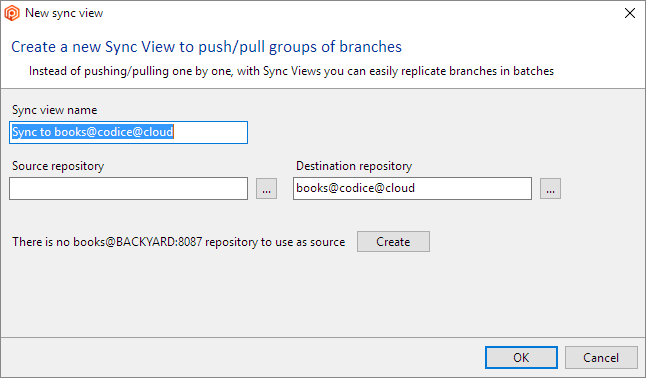Click the Plastic SCM logo in title bar
The height and width of the screenshot is (378, 646).
(x=12, y=13)
